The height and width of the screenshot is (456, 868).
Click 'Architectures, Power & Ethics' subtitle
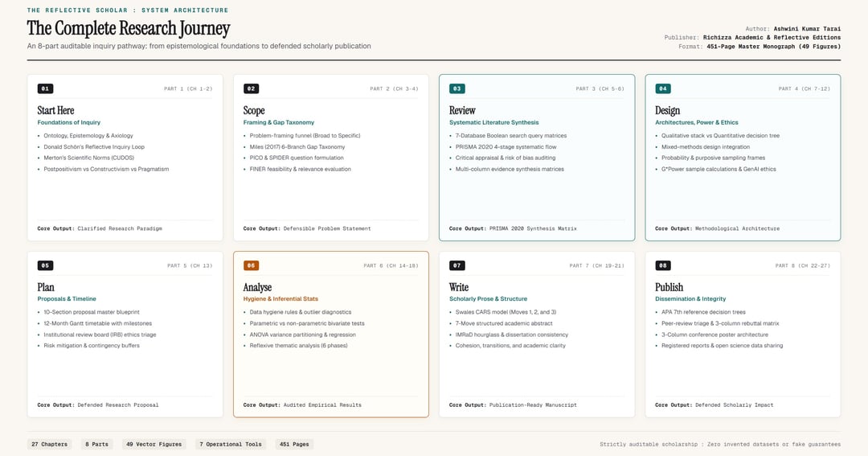tap(697, 122)
